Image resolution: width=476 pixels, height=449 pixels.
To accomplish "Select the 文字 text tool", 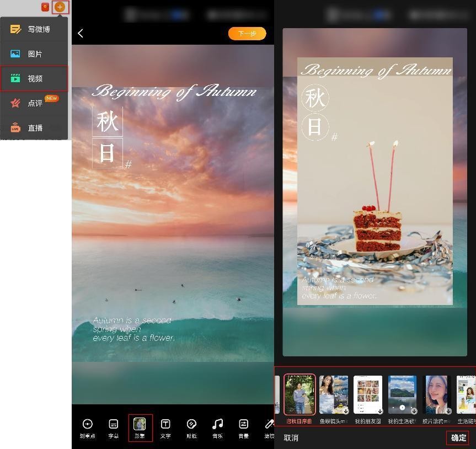I will tap(165, 427).
